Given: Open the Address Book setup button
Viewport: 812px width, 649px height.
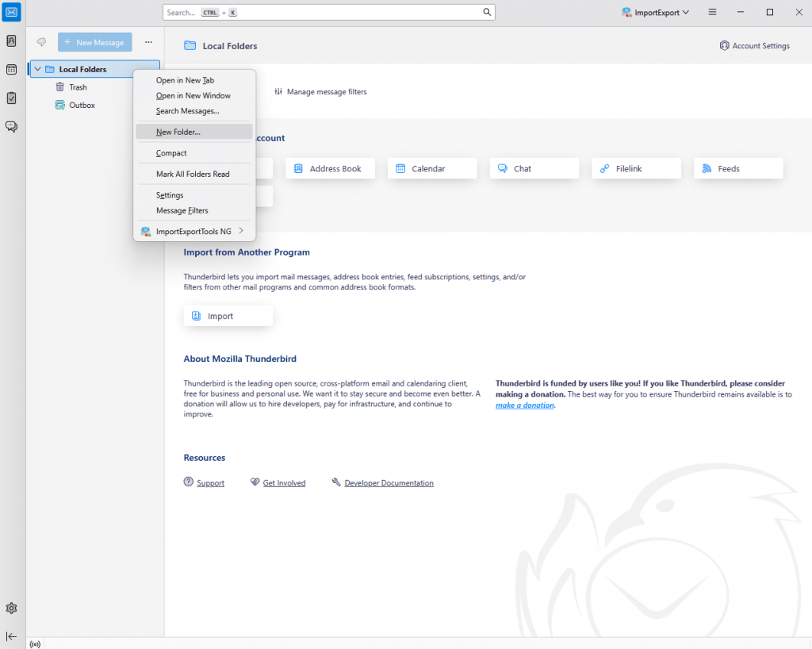Looking at the screenshot, I should pos(330,168).
